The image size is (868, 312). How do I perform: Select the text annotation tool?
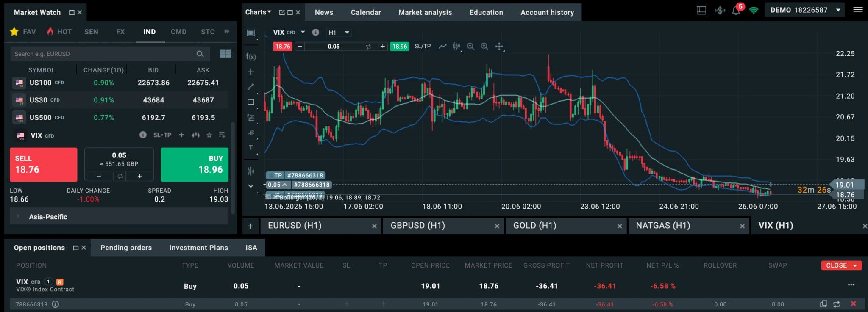click(x=251, y=147)
